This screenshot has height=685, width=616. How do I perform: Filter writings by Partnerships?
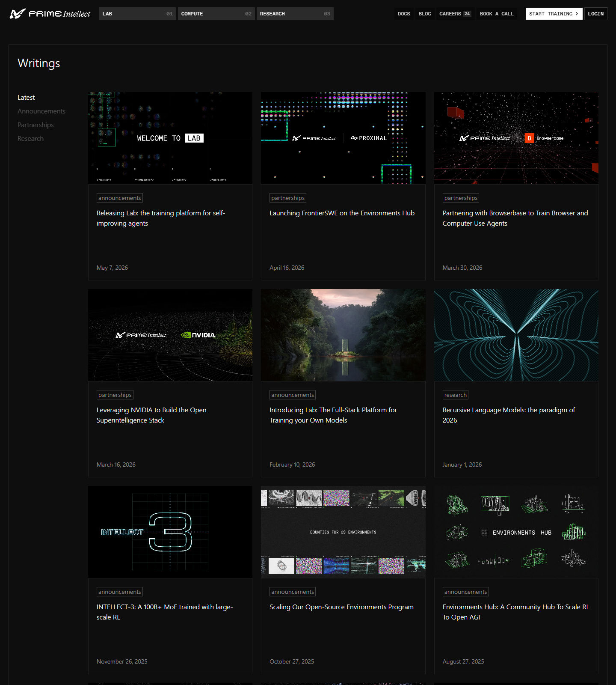pos(36,125)
